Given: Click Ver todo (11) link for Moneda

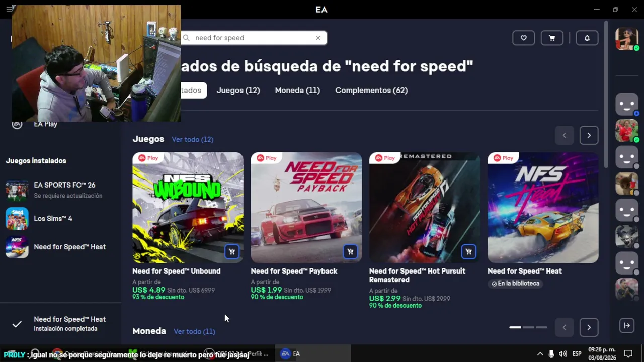Looking at the screenshot, I should [194, 331].
